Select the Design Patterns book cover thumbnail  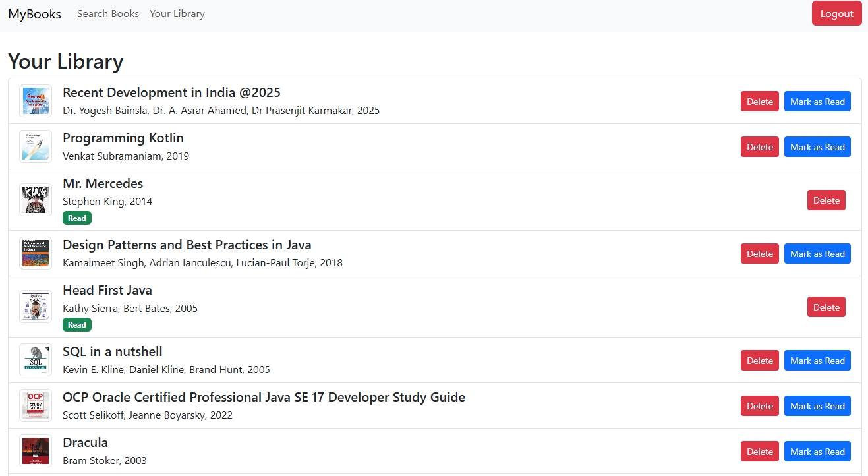[36, 253]
